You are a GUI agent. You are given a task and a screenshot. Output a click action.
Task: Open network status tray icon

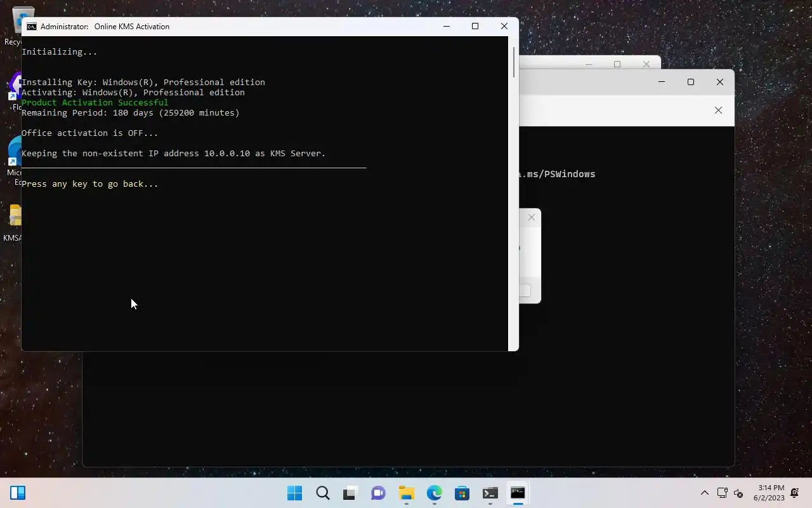pos(722,493)
